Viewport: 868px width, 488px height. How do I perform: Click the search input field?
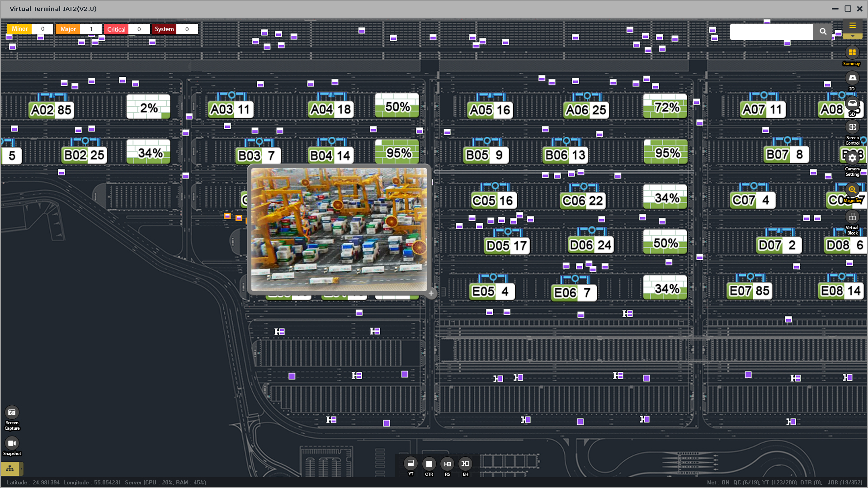point(771,32)
